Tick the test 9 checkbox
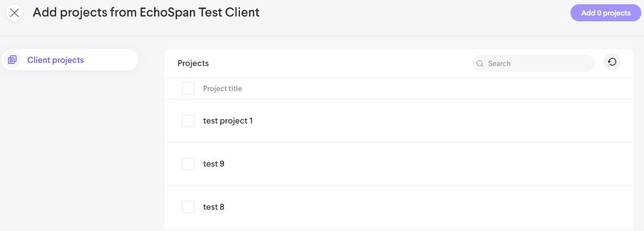The height and width of the screenshot is (231, 644). (188, 164)
